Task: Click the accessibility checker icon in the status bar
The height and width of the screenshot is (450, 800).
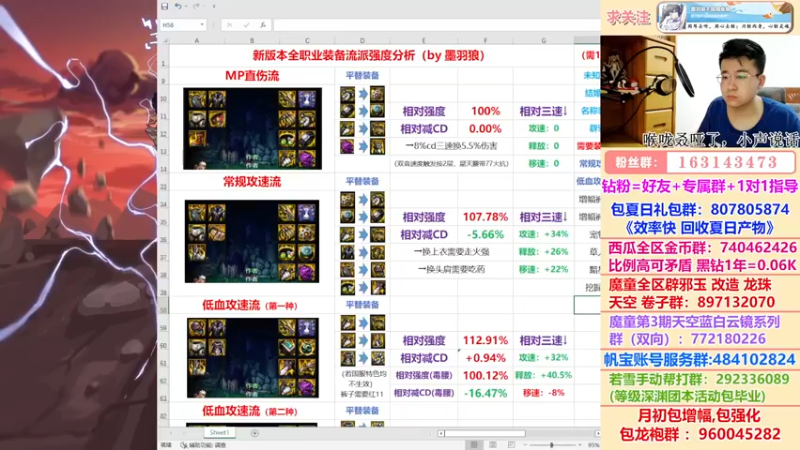Action: point(184,445)
